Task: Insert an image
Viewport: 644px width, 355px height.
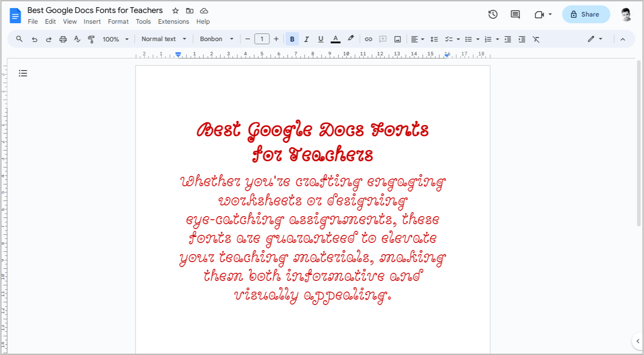Action: pos(397,39)
